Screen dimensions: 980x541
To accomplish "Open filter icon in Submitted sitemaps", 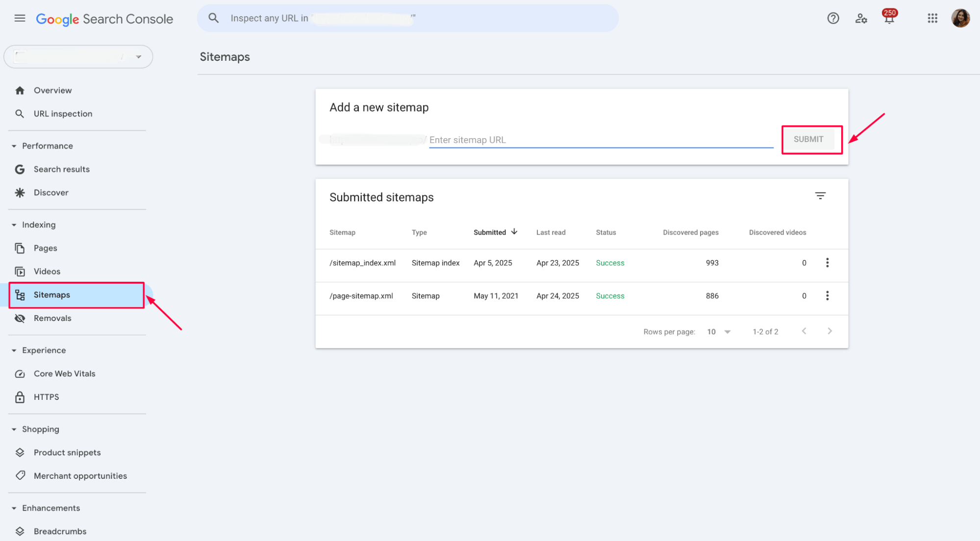I will [820, 196].
